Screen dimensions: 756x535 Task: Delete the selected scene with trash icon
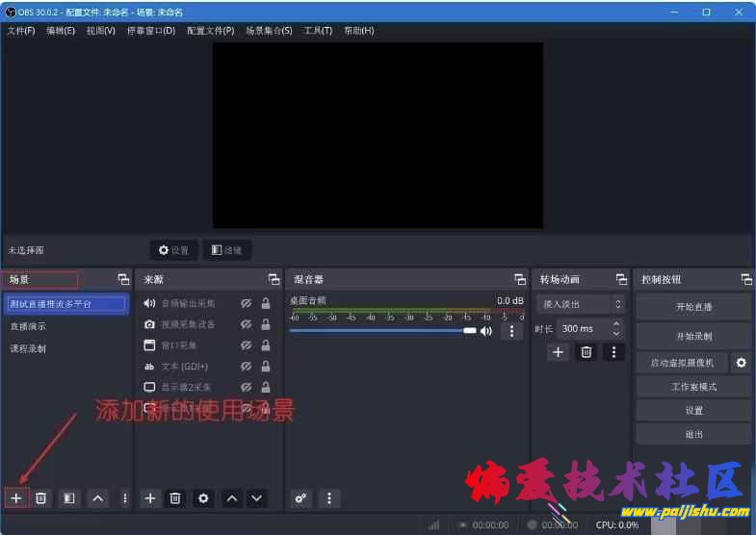41,497
